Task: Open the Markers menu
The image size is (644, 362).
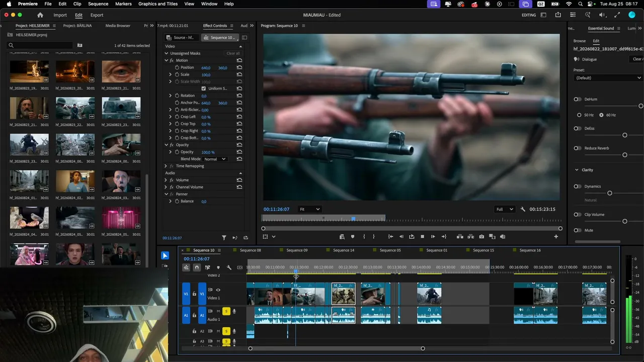Action: coord(123,4)
